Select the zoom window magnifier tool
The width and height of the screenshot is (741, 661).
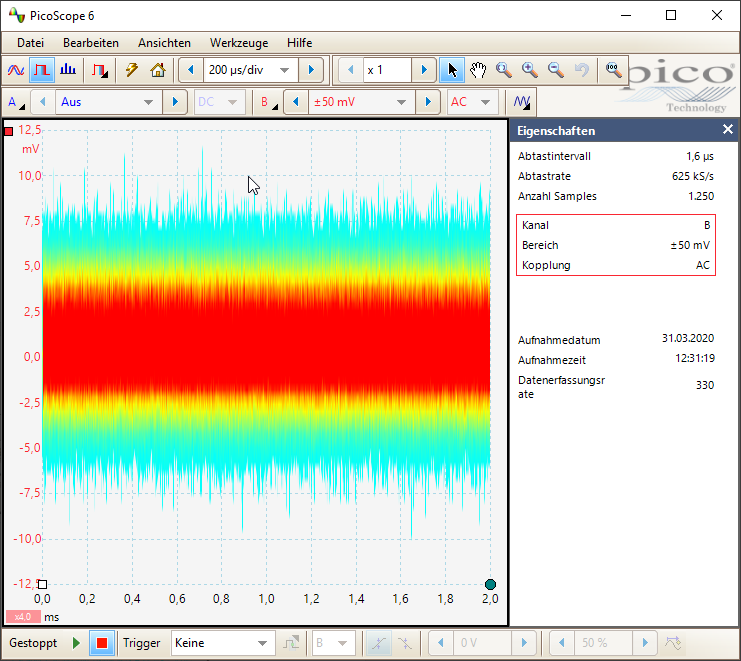pos(504,70)
